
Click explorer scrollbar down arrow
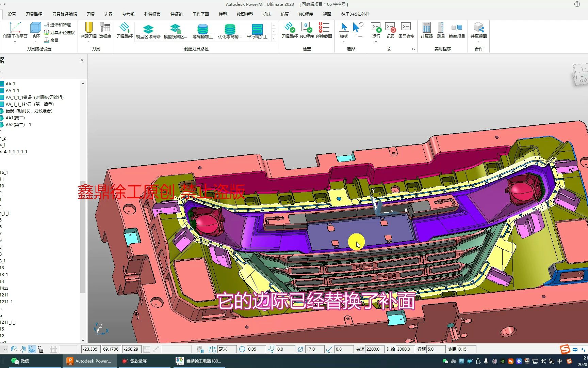[x=83, y=340]
